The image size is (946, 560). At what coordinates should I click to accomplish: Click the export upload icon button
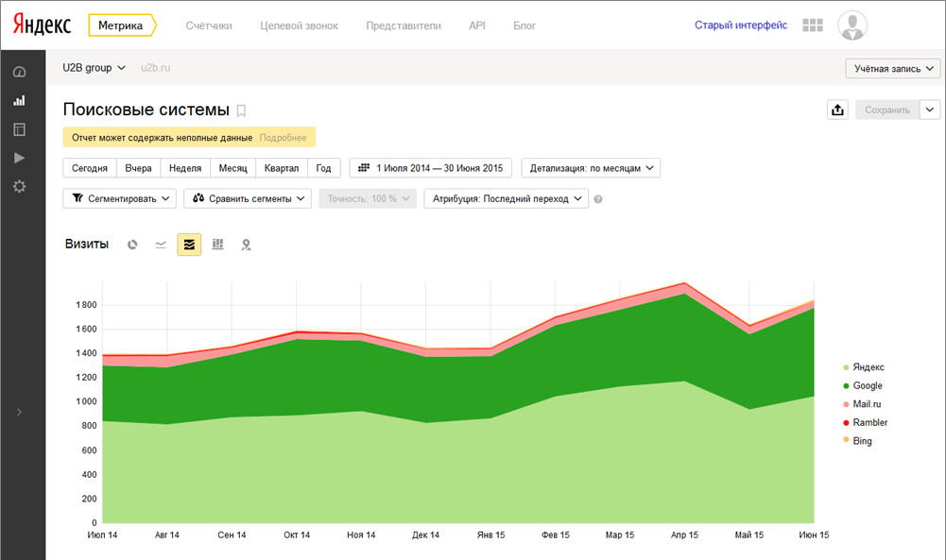837,110
